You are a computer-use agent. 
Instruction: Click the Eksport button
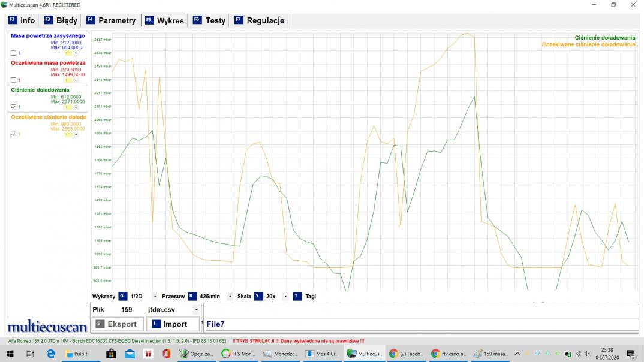coord(116,324)
